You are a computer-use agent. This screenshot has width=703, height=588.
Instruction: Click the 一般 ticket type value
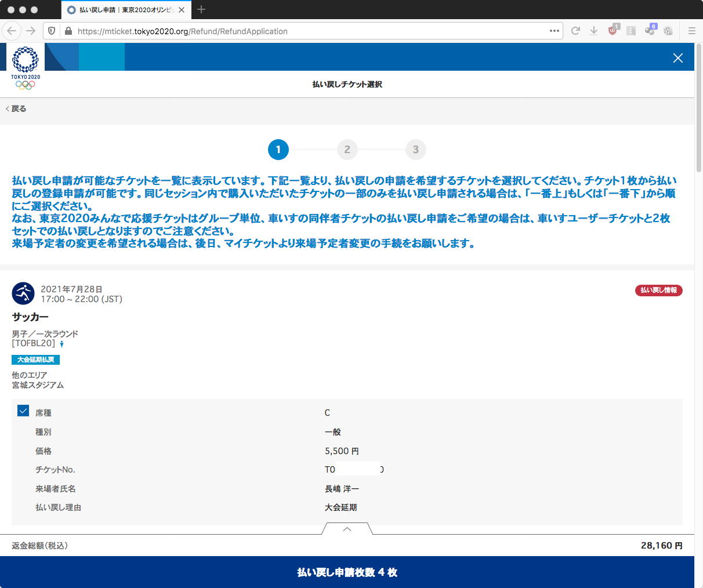[x=333, y=432]
